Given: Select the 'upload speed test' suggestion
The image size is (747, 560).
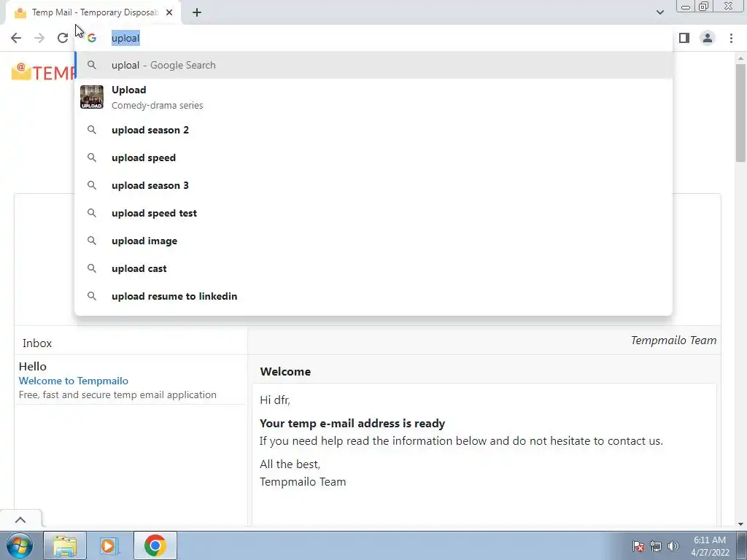Looking at the screenshot, I should click(373, 213).
